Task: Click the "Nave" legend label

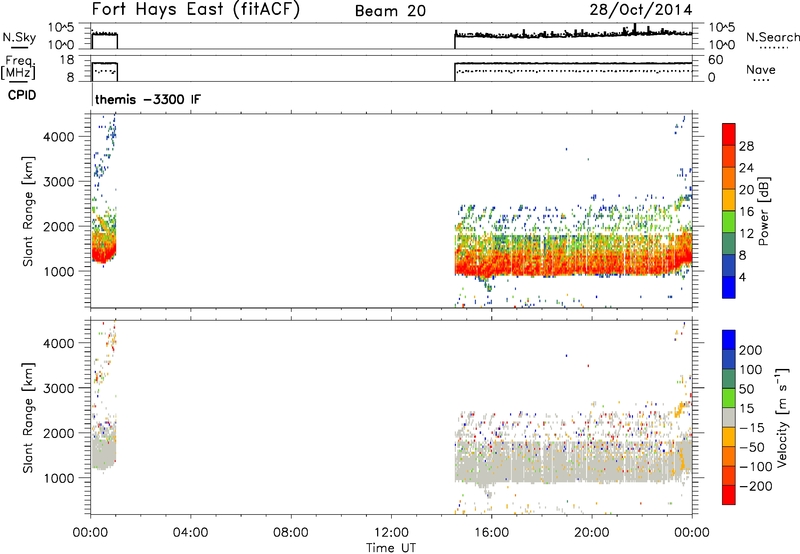Action: coord(761,69)
